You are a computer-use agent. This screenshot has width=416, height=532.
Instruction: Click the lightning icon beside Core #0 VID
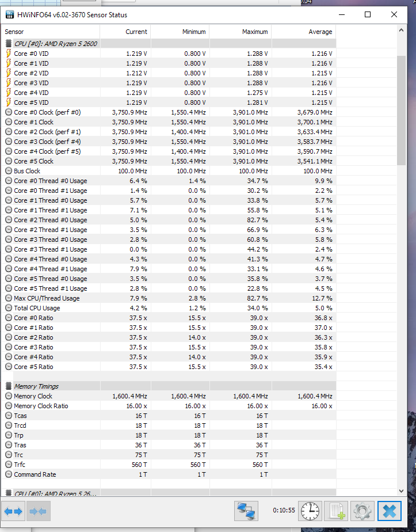[x=9, y=54]
